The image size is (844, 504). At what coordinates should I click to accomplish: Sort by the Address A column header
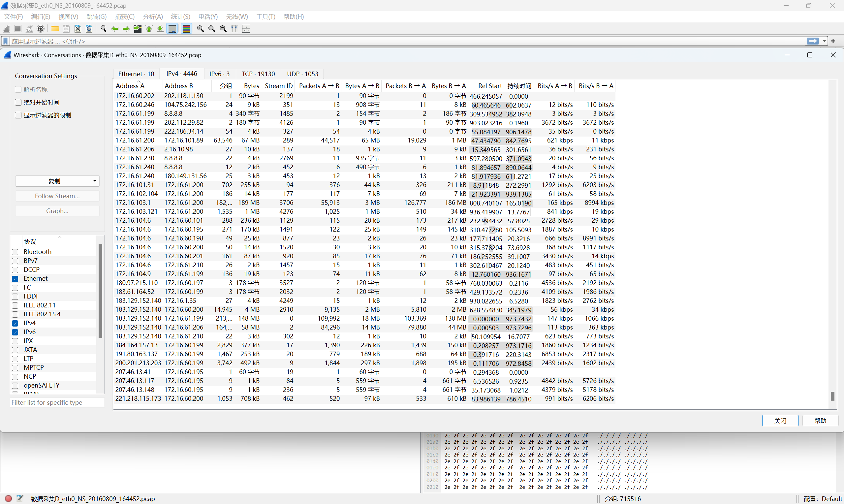(138, 85)
